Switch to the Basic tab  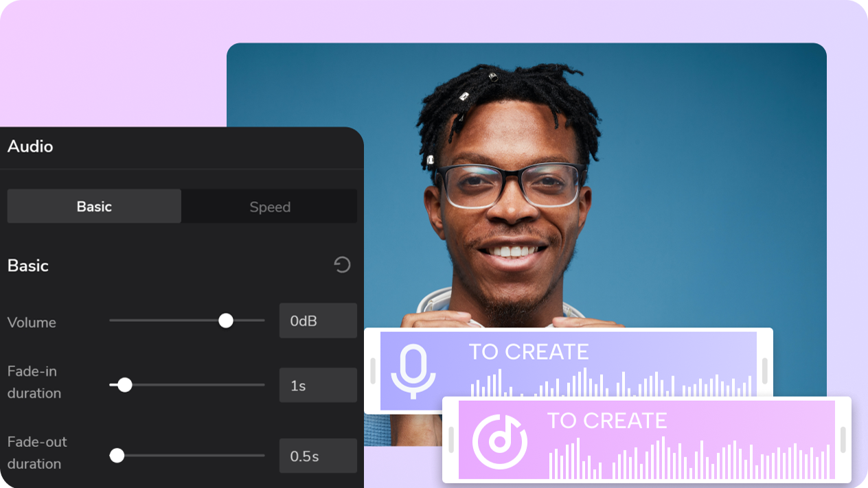(x=94, y=206)
